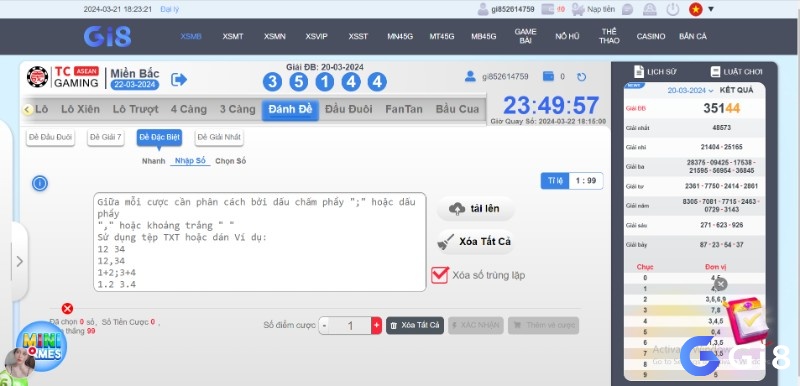Image resolution: width=800 pixels, height=386 pixels.
Task: Click the Đại lý link
Action: (x=169, y=9)
